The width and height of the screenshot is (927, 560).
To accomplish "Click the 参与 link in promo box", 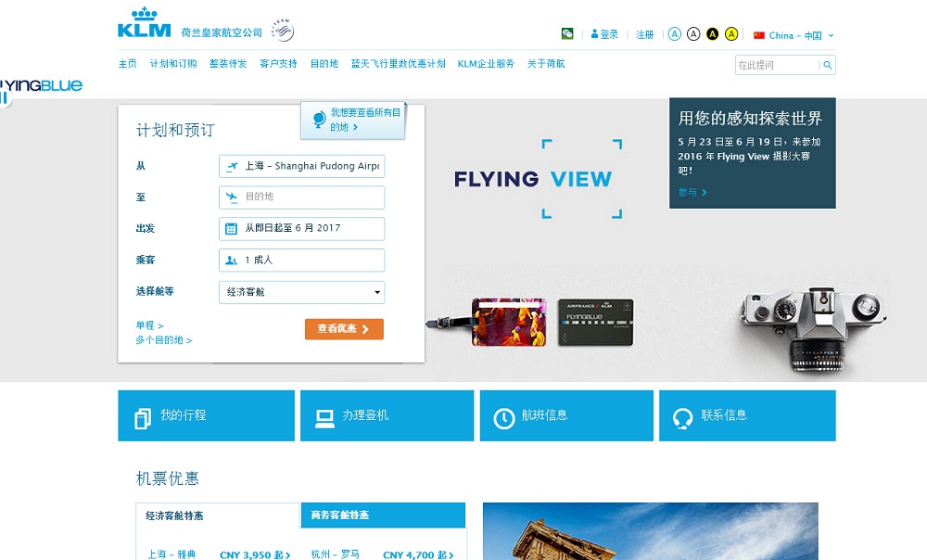I will pyautogui.click(x=692, y=192).
